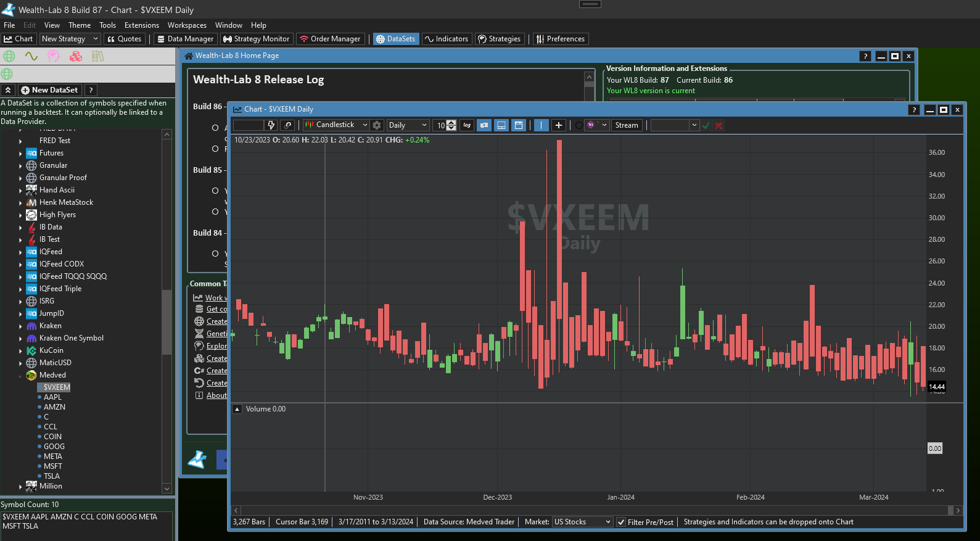Click the red building blocks sidebar icon
The height and width of the screenshot is (541, 980).
pyautogui.click(x=76, y=57)
